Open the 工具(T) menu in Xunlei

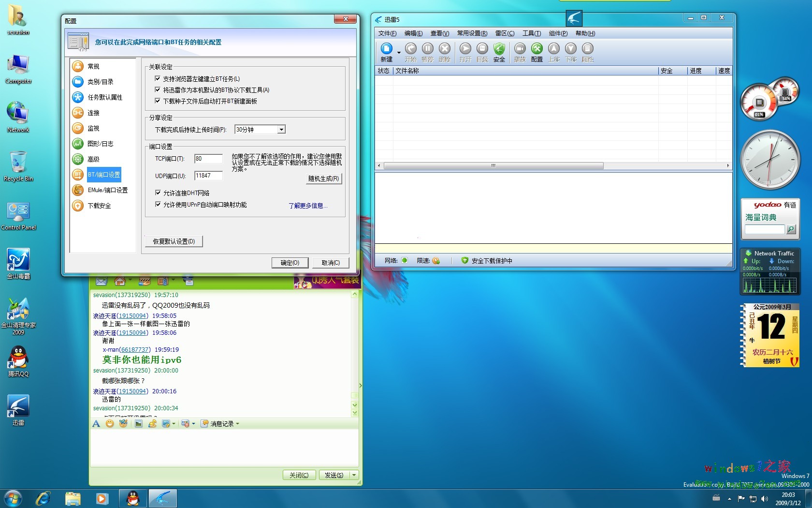coord(531,33)
